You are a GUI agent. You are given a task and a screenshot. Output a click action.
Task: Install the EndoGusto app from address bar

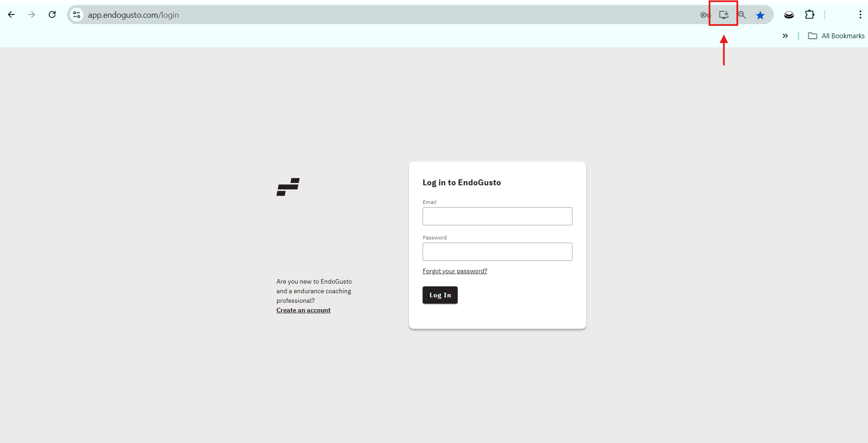pyautogui.click(x=724, y=15)
